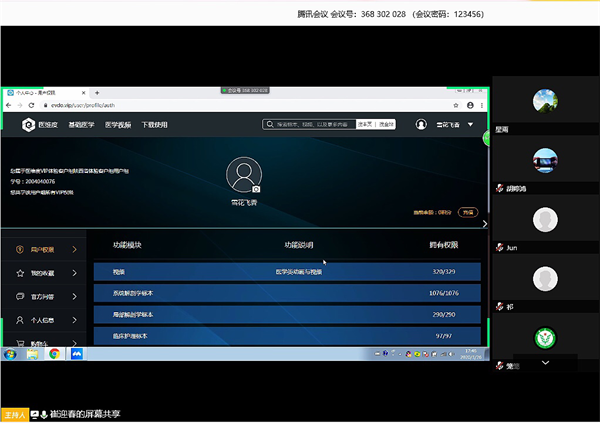The width and height of the screenshot is (600, 423).
Task: Click the Chrome icon in Windows taskbar
Action: (54, 354)
